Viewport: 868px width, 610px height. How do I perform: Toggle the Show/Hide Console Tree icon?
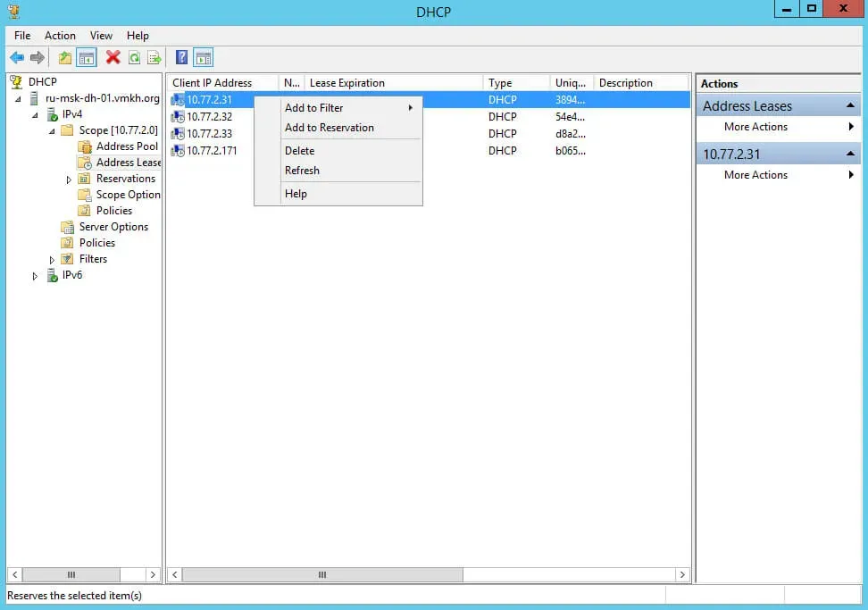coord(87,57)
